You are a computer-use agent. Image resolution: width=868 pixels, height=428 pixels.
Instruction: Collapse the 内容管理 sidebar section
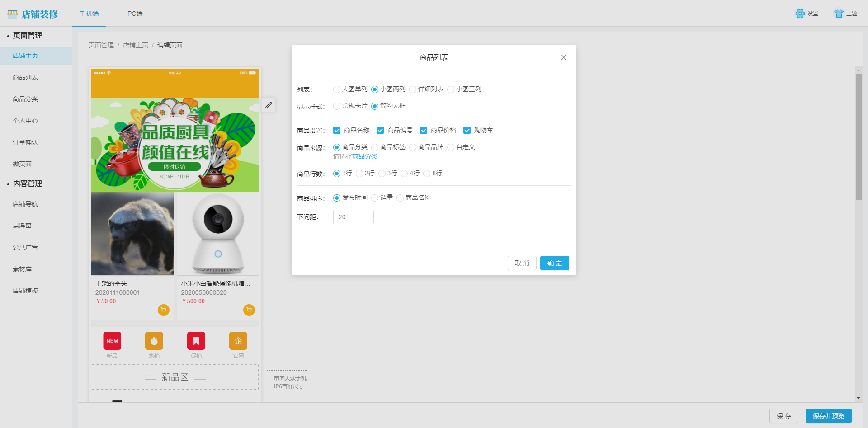click(x=28, y=183)
